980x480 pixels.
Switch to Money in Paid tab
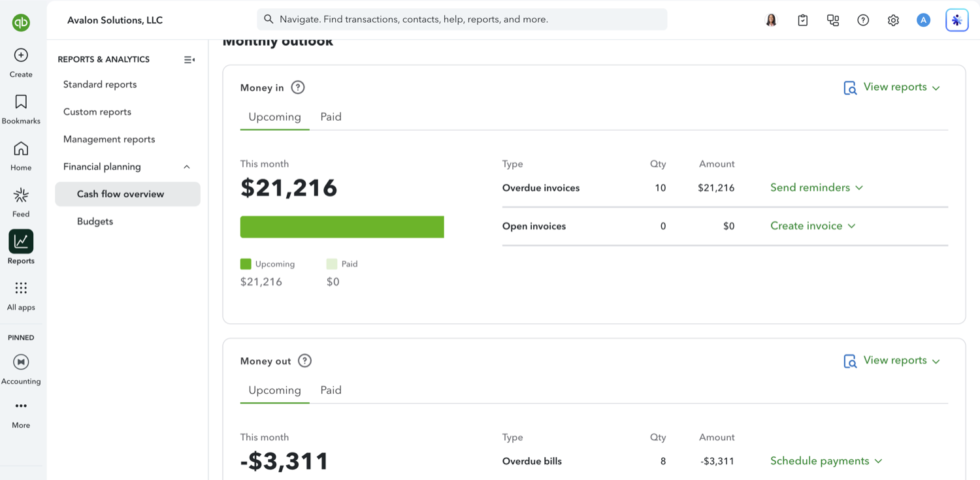pos(331,117)
